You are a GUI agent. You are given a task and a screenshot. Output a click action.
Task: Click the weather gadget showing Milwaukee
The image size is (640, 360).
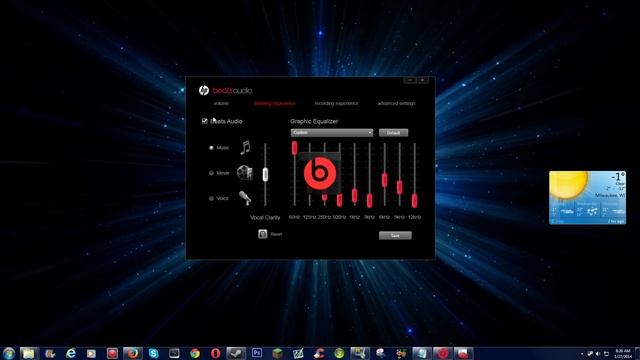pos(587,198)
